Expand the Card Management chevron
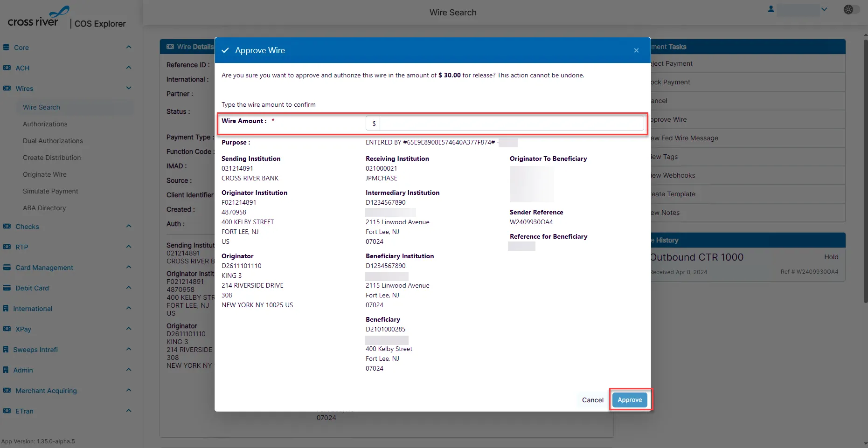Viewport: 868px width, 448px height. click(x=129, y=267)
